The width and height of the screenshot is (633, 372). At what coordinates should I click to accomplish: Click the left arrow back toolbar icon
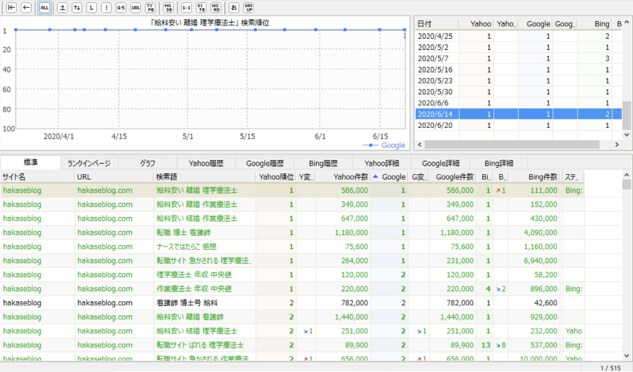(x=26, y=8)
